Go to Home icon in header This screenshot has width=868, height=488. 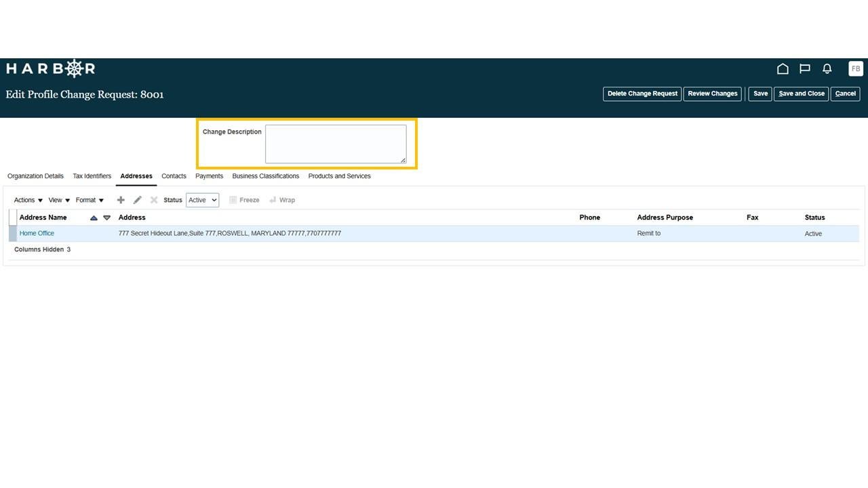coord(783,68)
